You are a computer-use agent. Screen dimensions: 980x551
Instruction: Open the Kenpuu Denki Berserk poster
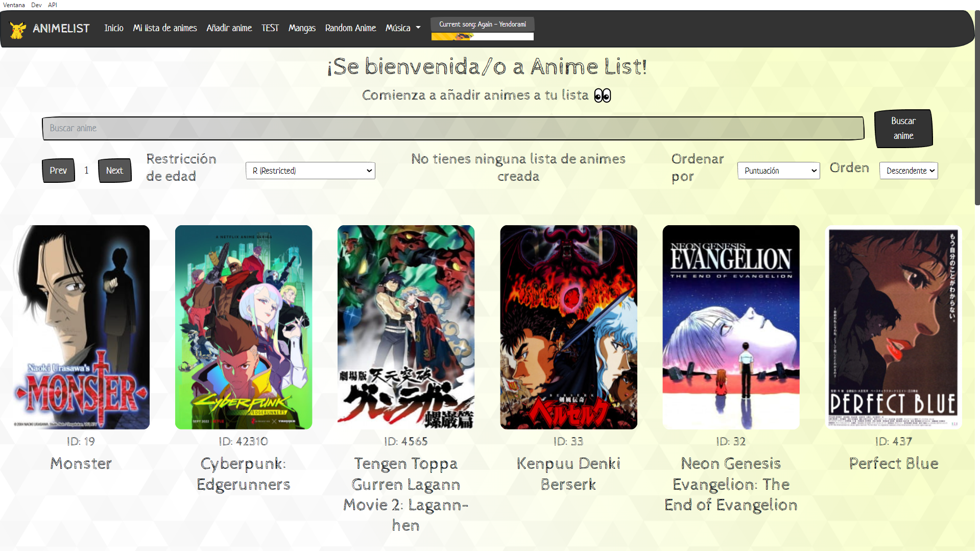tap(568, 327)
